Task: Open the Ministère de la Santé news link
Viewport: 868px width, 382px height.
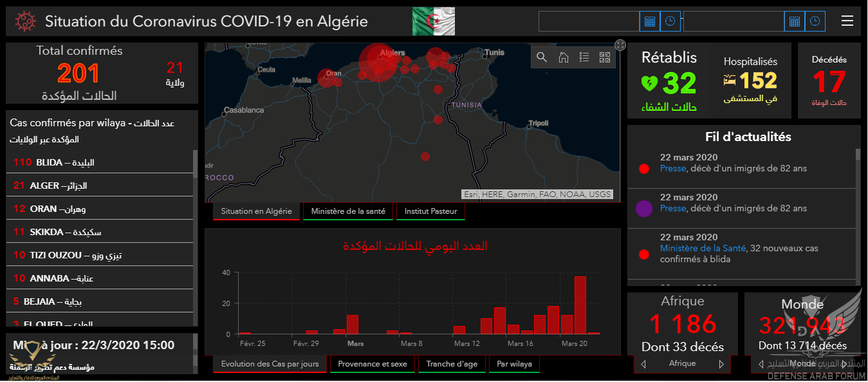Action: coord(703,248)
